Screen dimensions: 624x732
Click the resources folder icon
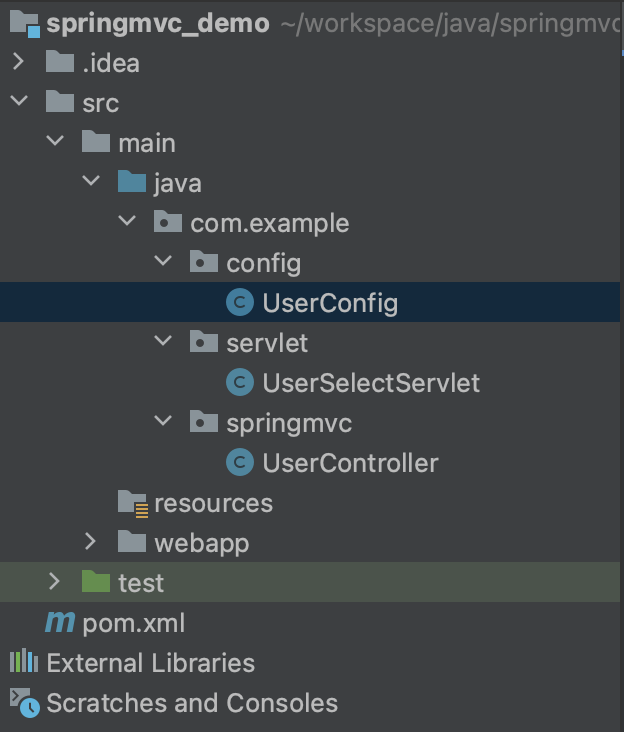(132, 503)
